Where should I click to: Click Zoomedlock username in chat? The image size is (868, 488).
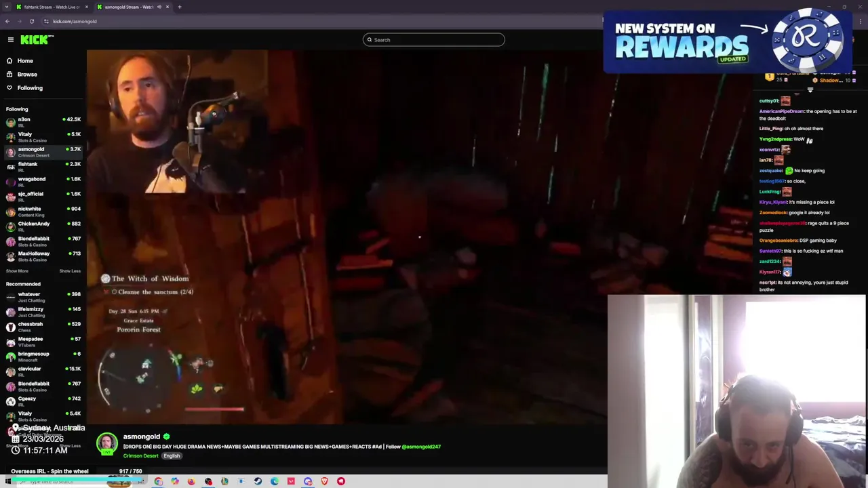tap(772, 213)
